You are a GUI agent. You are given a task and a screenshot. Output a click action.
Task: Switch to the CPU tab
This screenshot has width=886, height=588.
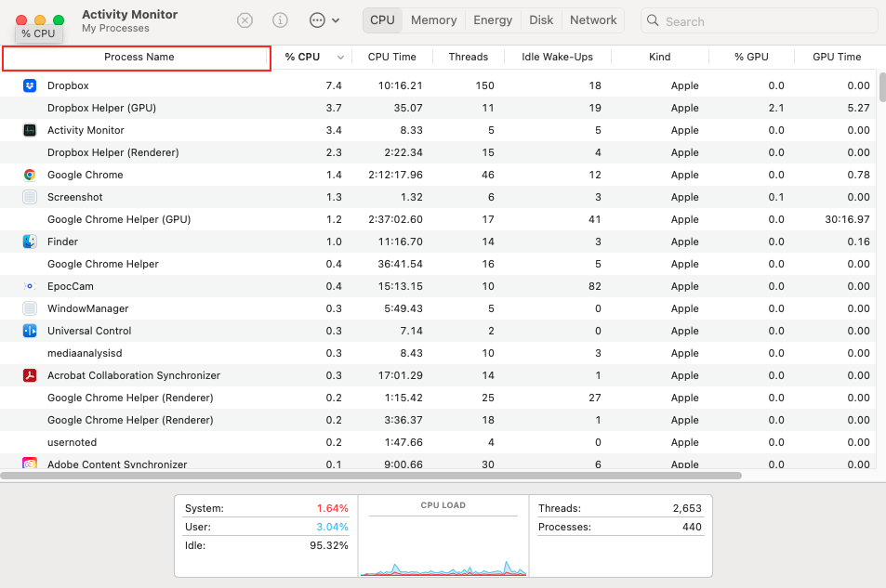pyautogui.click(x=382, y=20)
